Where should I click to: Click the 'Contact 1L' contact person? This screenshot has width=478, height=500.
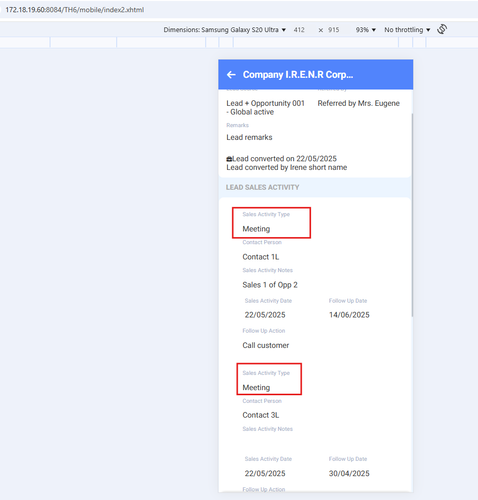point(261,257)
